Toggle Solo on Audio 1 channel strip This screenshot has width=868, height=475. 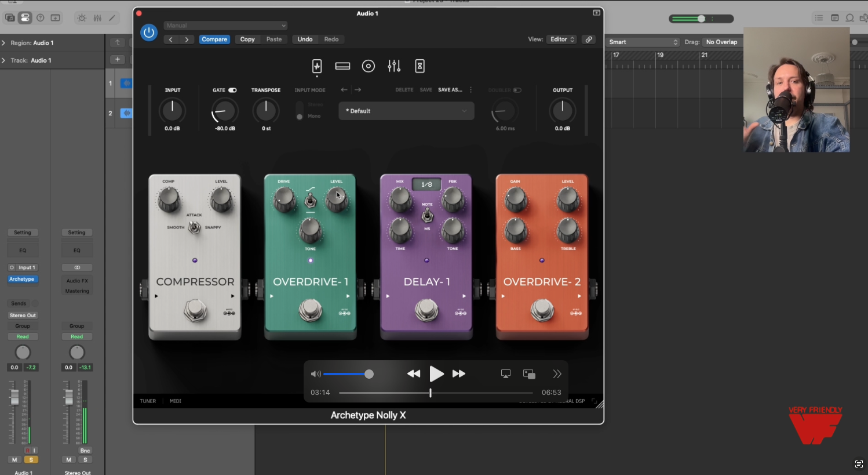(x=31, y=459)
